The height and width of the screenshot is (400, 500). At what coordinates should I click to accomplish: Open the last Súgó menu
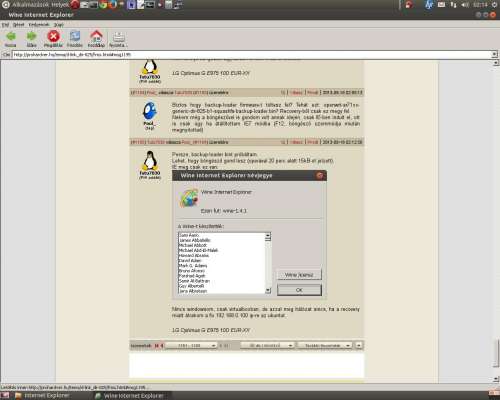pos(59,25)
